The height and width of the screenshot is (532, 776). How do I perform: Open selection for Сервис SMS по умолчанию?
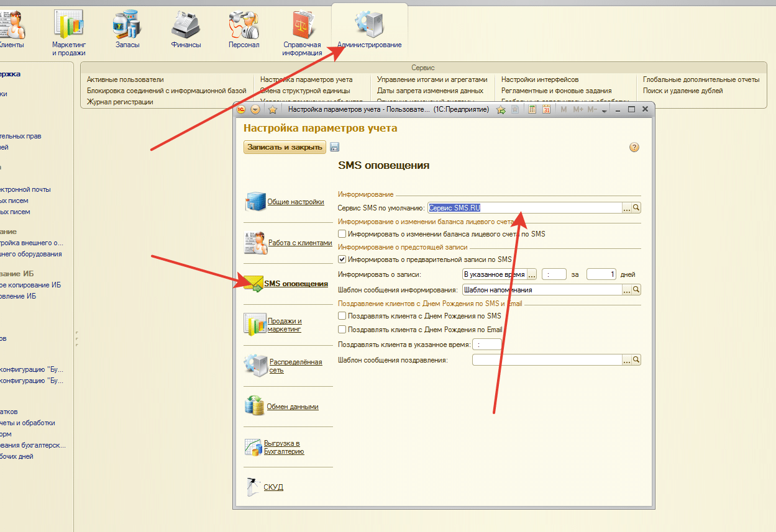(x=627, y=208)
